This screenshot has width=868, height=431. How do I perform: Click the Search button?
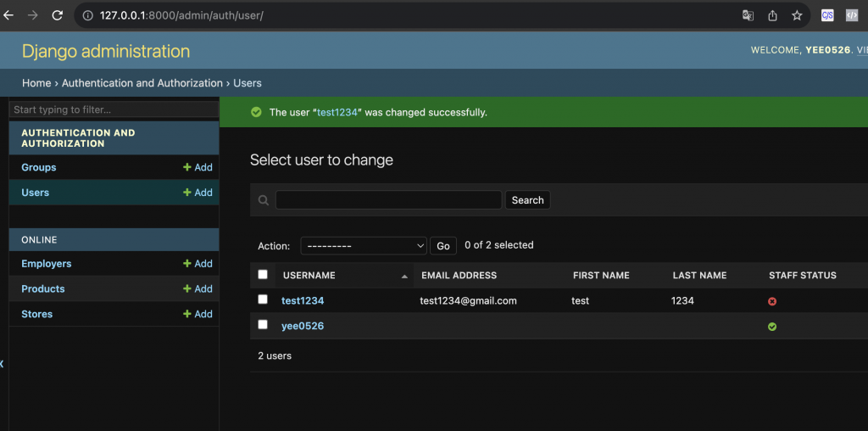pos(527,200)
